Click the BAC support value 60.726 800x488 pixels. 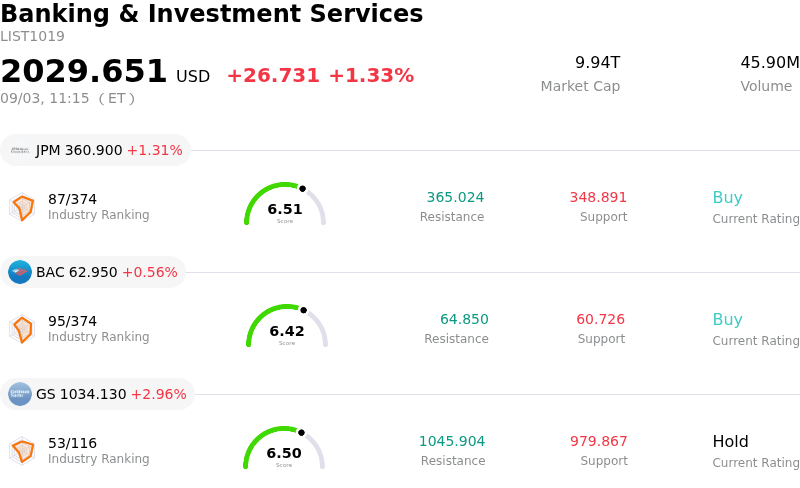tap(601, 319)
